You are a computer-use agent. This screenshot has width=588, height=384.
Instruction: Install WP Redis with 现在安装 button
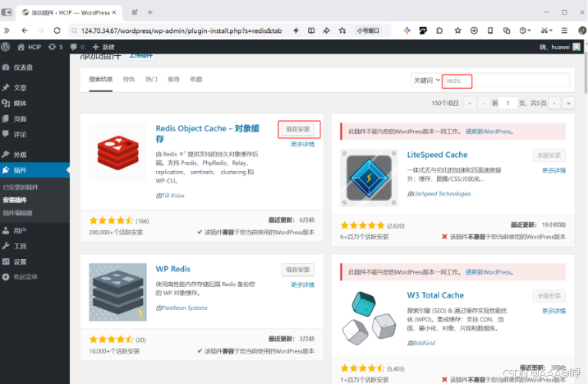tap(298, 270)
